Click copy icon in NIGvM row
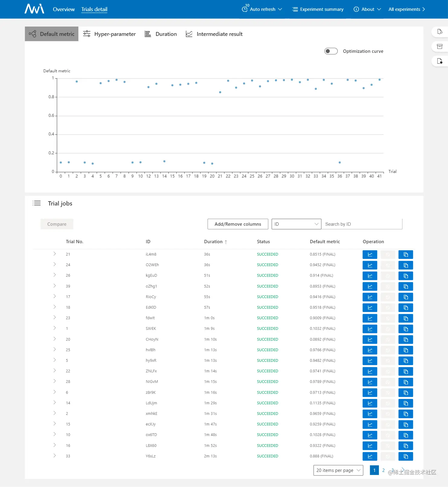Screen dimensions: 448x487 click(406, 382)
